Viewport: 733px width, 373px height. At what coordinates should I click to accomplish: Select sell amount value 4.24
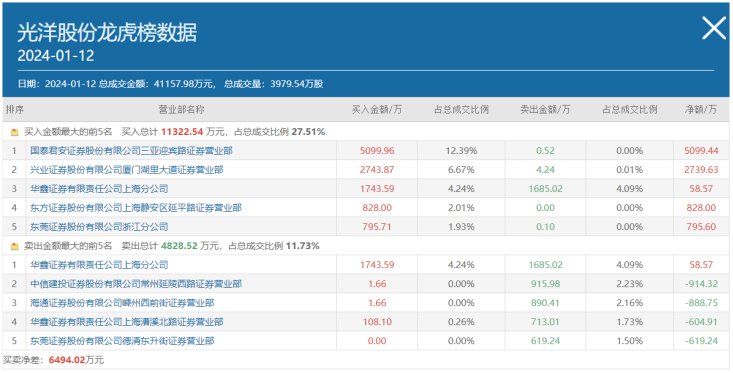pyautogui.click(x=545, y=170)
